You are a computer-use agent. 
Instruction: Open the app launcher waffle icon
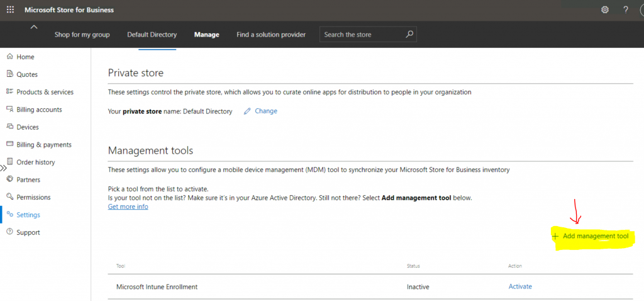(x=10, y=10)
